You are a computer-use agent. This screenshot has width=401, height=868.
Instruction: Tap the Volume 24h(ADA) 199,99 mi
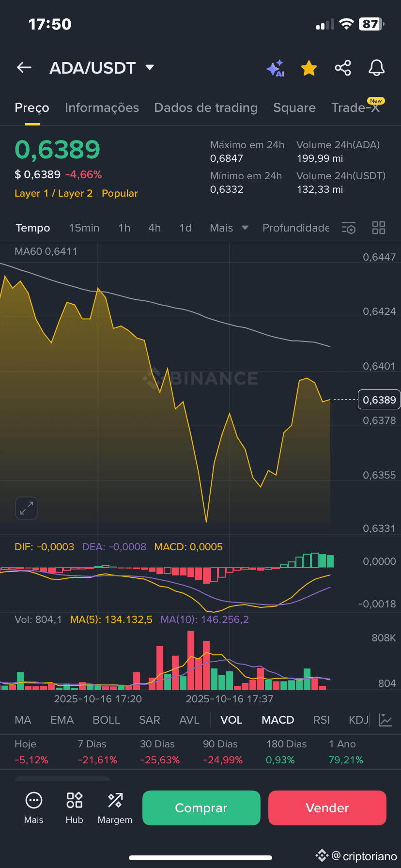pos(320,158)
